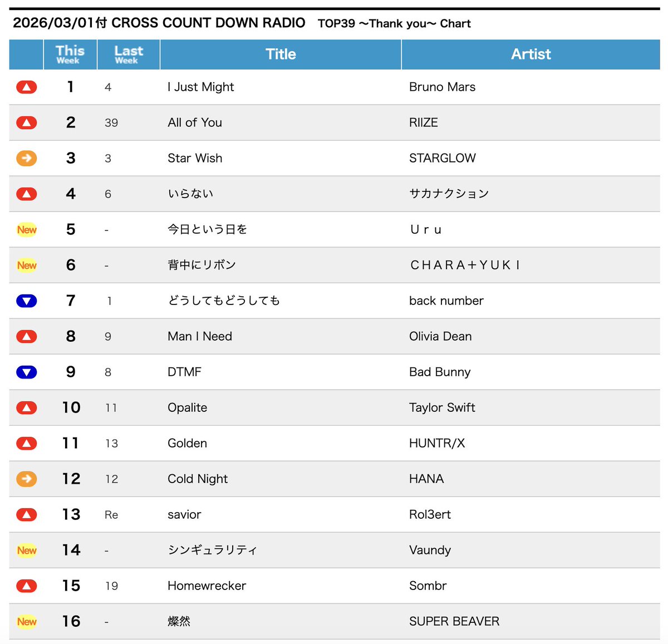Select the title 今日という日を
This screenshot has width=668, height=644.
(208, 229)
